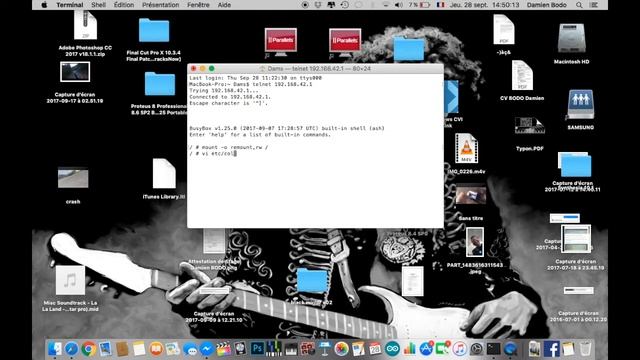Select the iTunes Library file icon
Screen dimensions: 640x360
[x=164, y=174]
